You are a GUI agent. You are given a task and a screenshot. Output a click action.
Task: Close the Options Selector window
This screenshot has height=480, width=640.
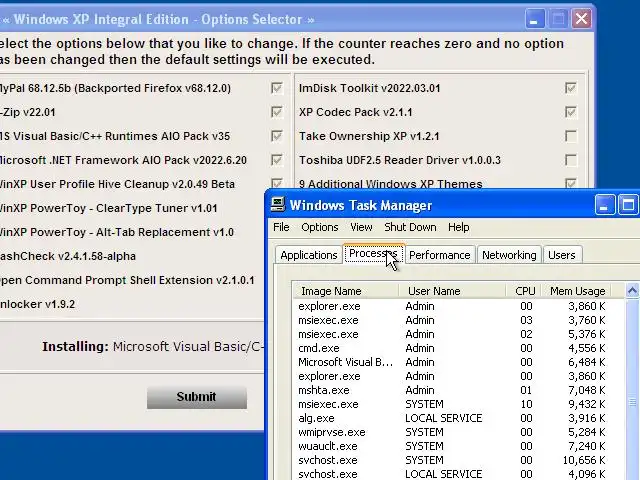tap(582, 19)
